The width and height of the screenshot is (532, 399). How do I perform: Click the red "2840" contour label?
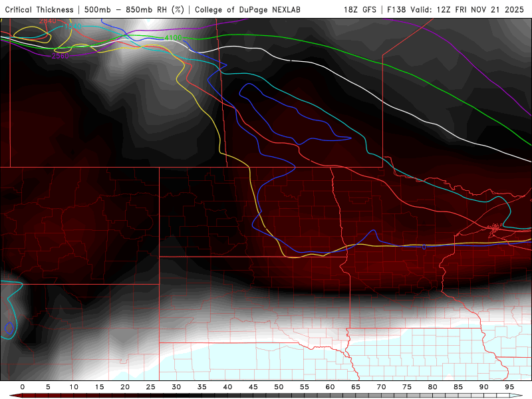pos(47,21)
